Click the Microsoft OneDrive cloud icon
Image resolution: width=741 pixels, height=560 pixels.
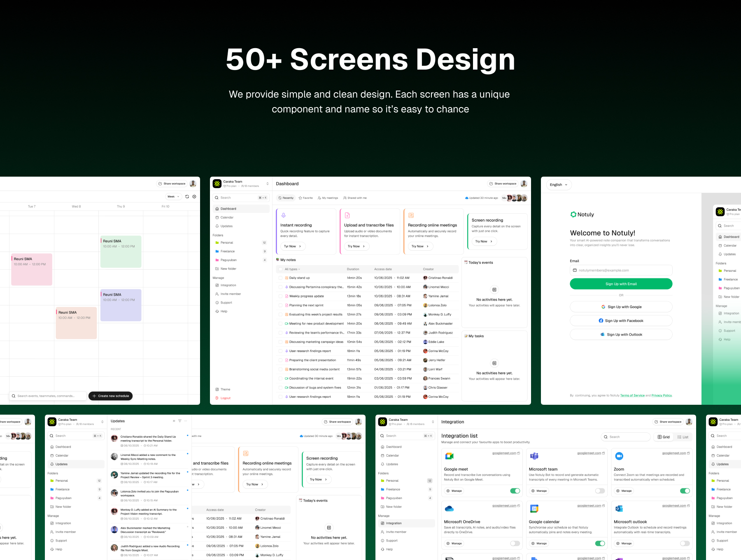pyautogui.click(x=449, y=509)
